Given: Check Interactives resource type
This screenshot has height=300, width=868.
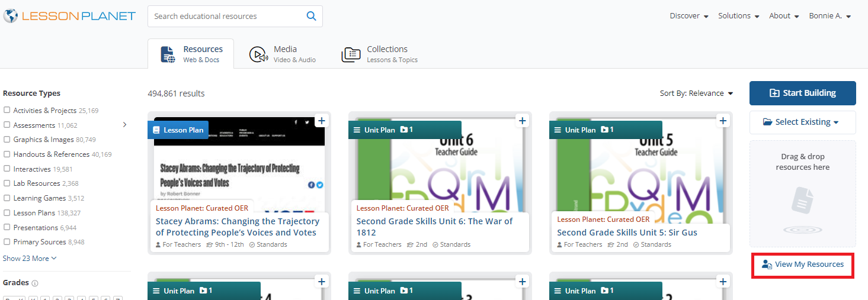Looking at the screenshot, I should tap(7, 169).
